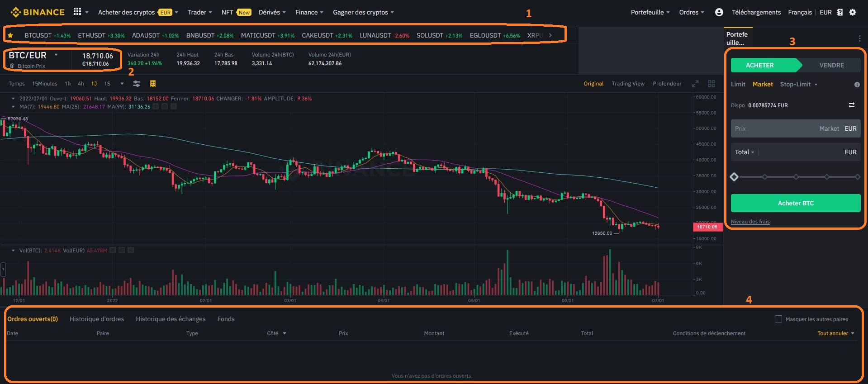The width and height of the screenshot is (868, 384).
Task: Open the Fonds tab
Action: pos(226,319)
